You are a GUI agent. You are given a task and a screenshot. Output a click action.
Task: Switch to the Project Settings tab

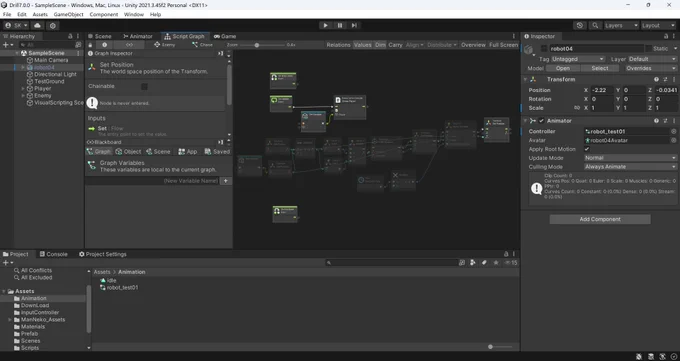pos(103,254)
